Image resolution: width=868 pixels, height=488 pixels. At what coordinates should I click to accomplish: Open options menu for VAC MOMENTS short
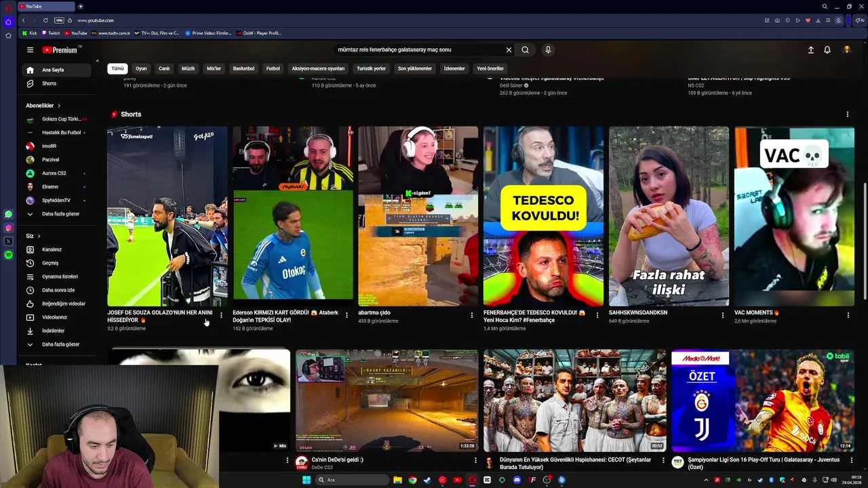tap(848, 315)
